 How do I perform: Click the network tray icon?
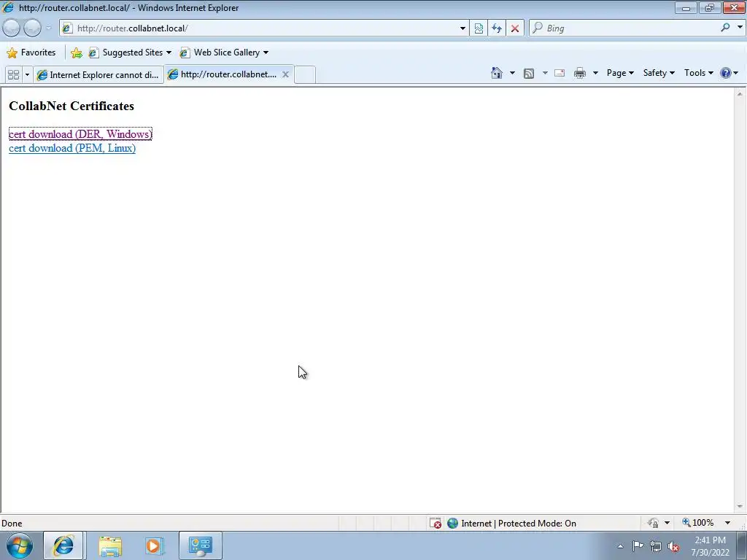pyautogui.click(x=656, y=546)
